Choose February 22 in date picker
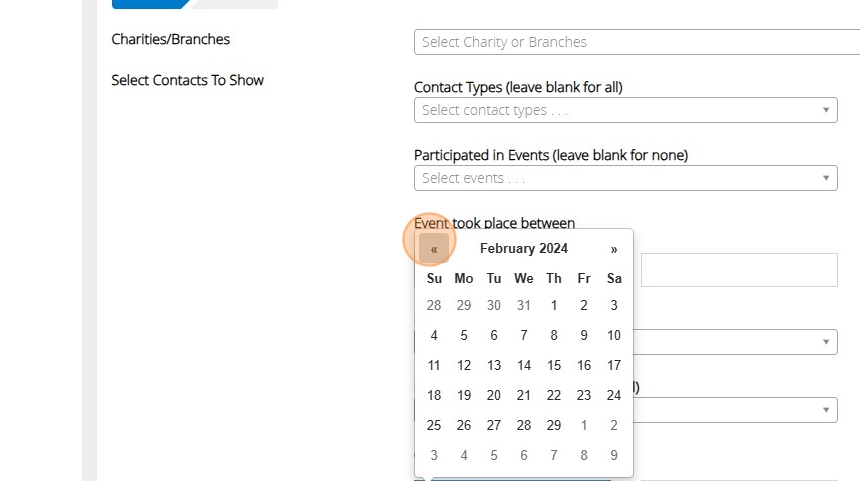 [x=554, y=396]
